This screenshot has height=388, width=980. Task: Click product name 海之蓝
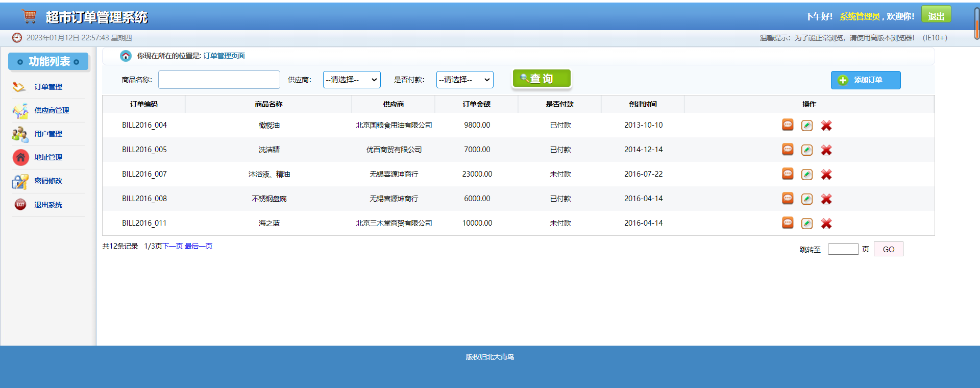(269, 223)
